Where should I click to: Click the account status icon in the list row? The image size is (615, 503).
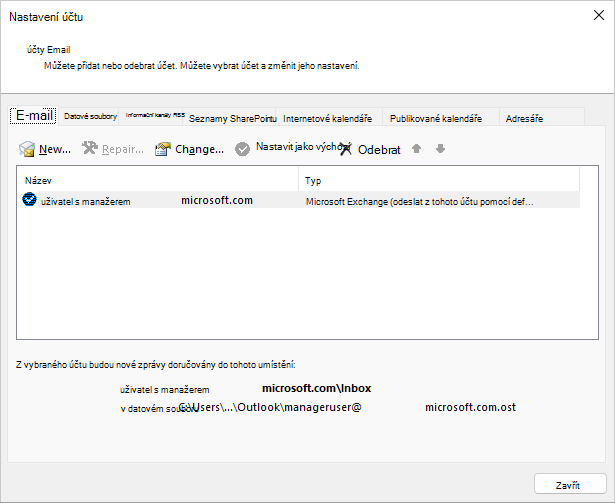29,200
